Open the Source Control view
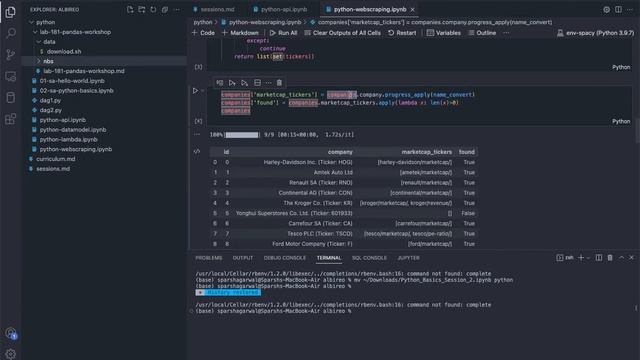This screenshot has width=640, height=360. pyautogui.click(x=11, y=55)
